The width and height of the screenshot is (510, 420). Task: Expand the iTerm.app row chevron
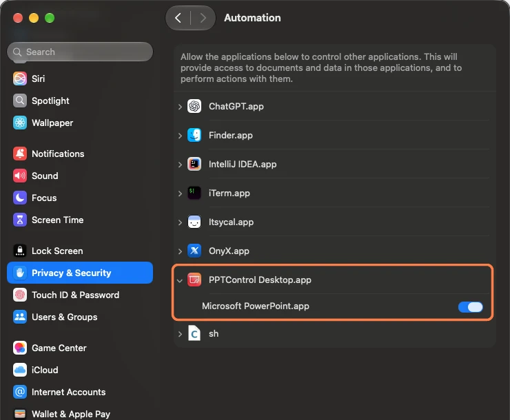[x=180, y=193]
